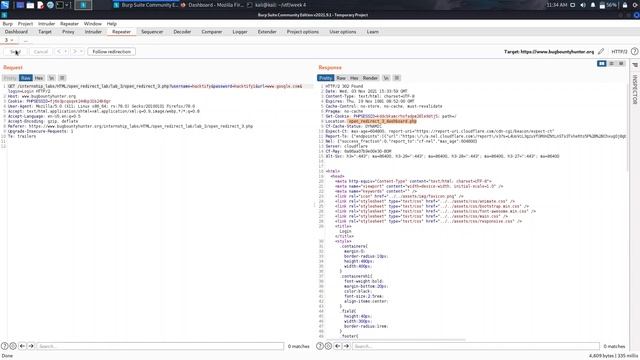Screen dimensions: 640x360
Task: Switch to User options tab
Action: [x=342, y=32]
